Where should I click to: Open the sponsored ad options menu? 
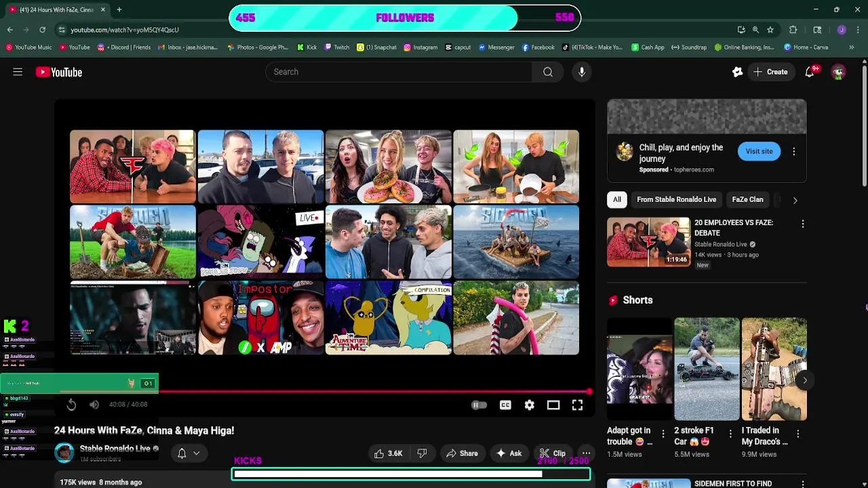pyautogui.click(x=794, y=152)
